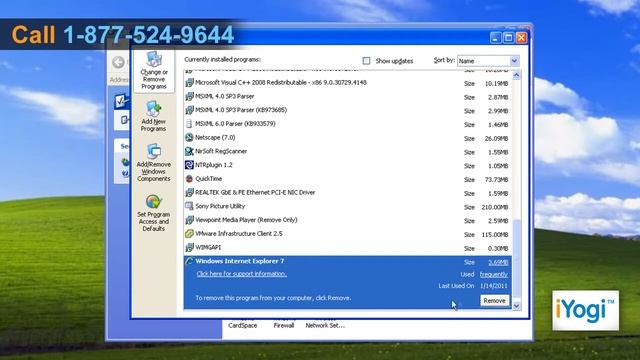The image size is (640, 360).
Task: Open the Click here for support information link
Action: 242,274
